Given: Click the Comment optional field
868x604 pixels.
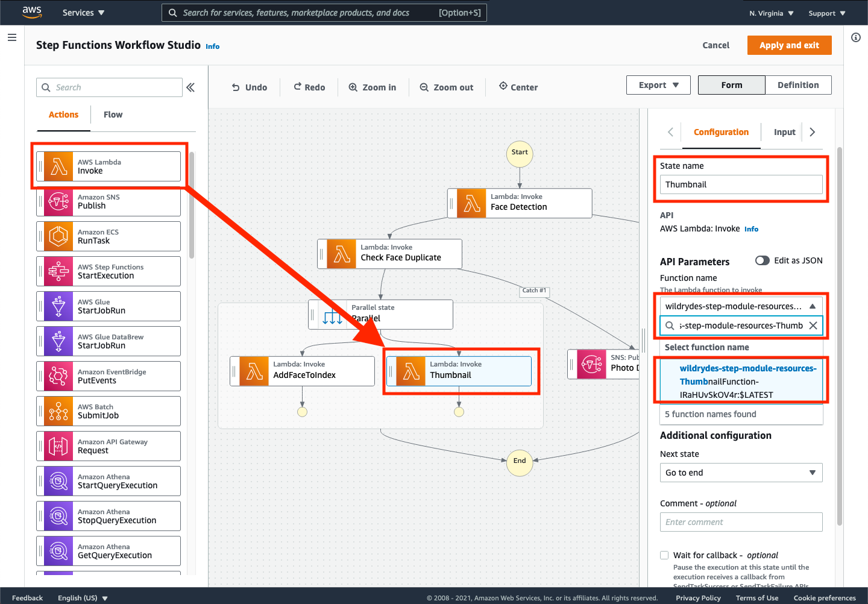Looking at the screenshot, I should (x=741, y=522).
